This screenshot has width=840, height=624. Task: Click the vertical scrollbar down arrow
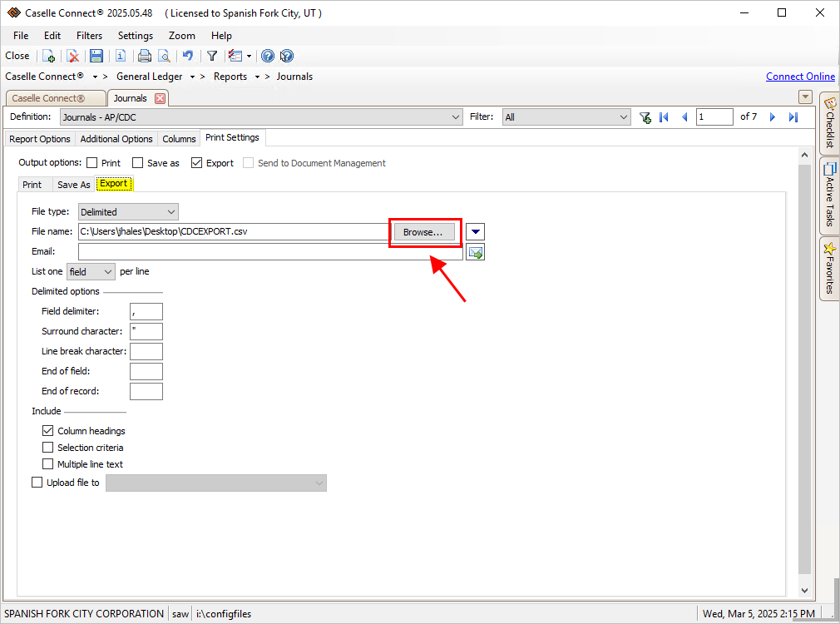(x=804, y=590)
